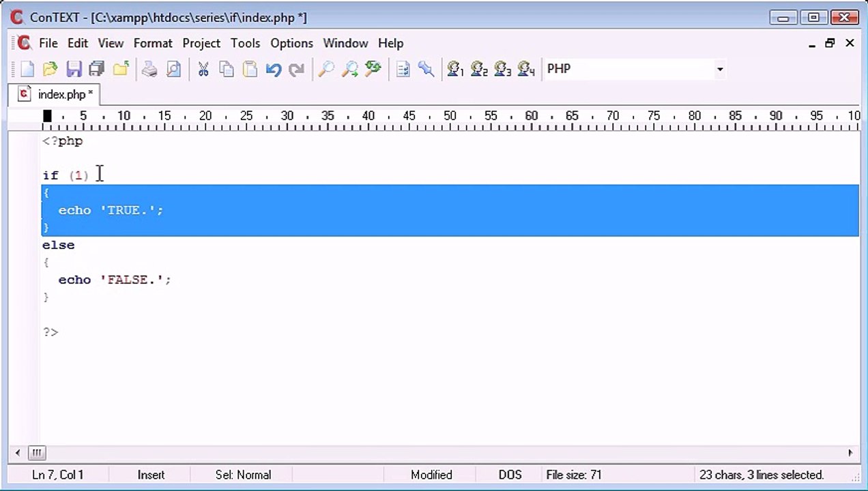Open Print Preview icon
Image resolution: width=868 pixels, height=491 pixels.
[x=173, y=69]
